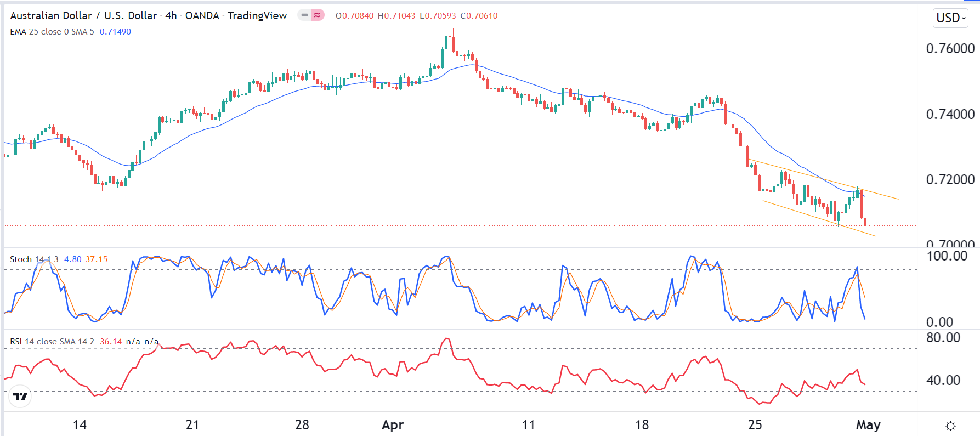
Task: Click the pink approximate-price indicator icon
Action: [317, 15]
